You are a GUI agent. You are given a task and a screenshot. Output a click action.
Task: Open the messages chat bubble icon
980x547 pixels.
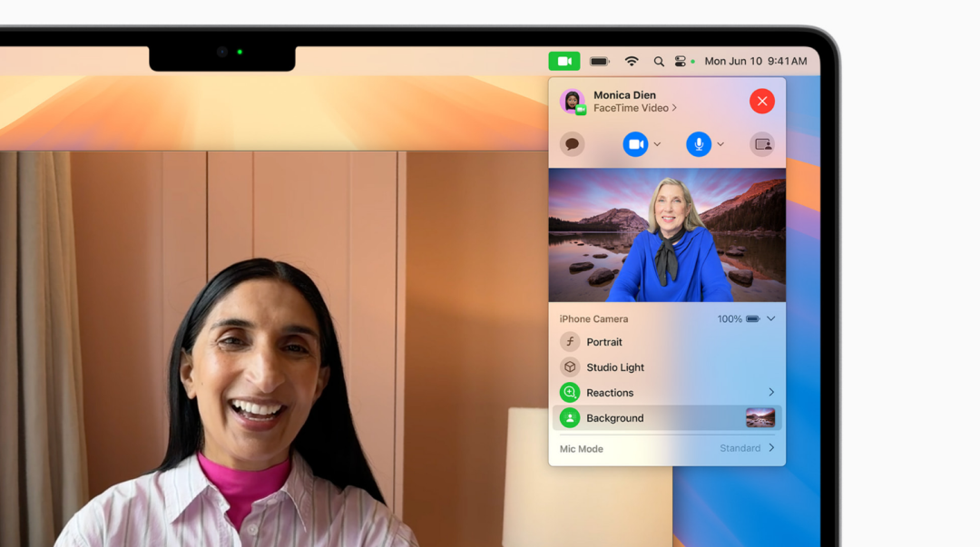click(x=572, y=144)
